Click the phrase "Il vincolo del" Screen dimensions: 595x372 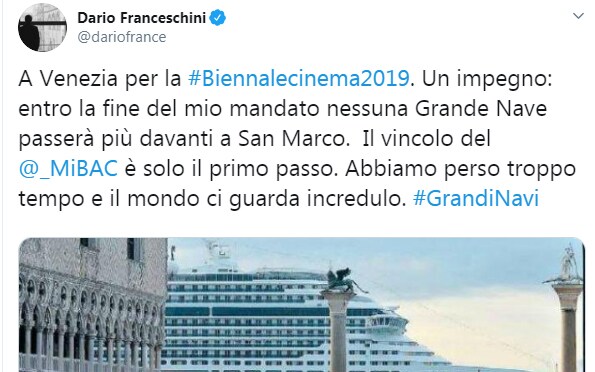(427, 139)
